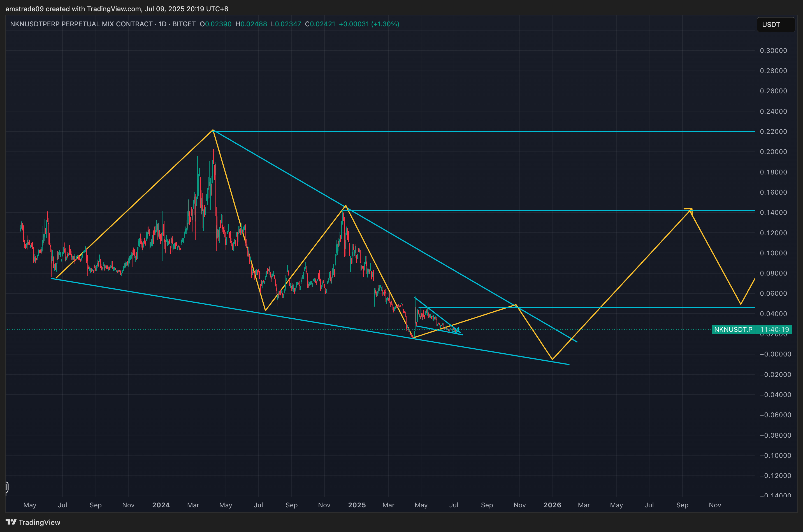Click the NKNUSDT.P price tag on the axis
803x532 pixels.
(x=733, y=330)
